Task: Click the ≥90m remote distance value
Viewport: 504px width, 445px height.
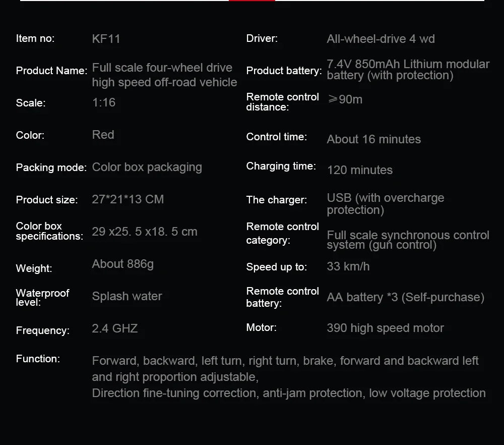Action: [x=345, y=99]
